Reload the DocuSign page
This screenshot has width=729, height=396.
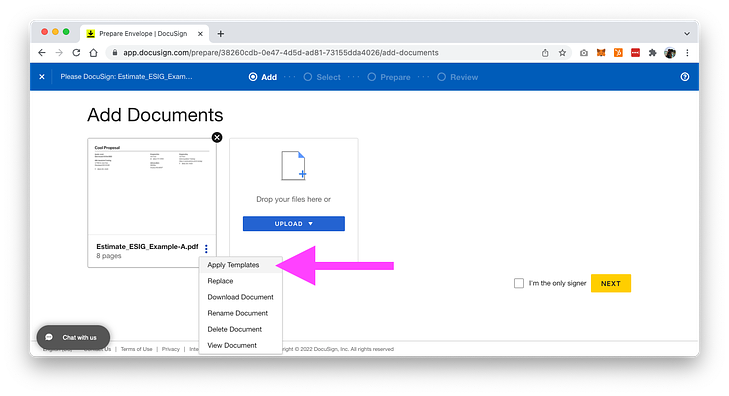(x=76, y=53)
